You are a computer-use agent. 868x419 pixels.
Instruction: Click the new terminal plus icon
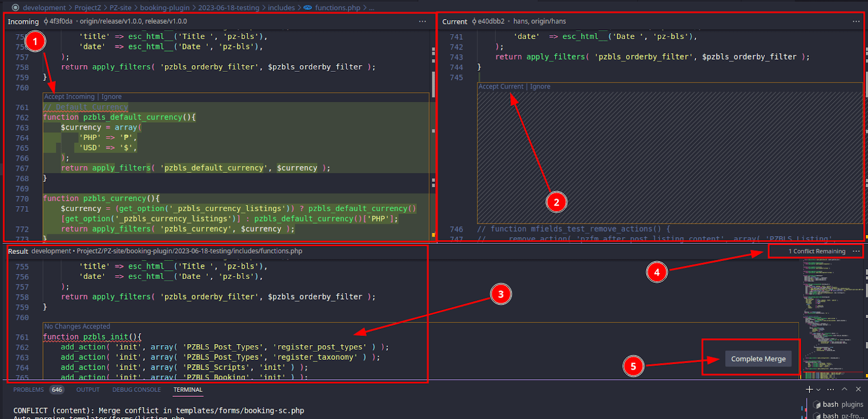pos(809,389)
